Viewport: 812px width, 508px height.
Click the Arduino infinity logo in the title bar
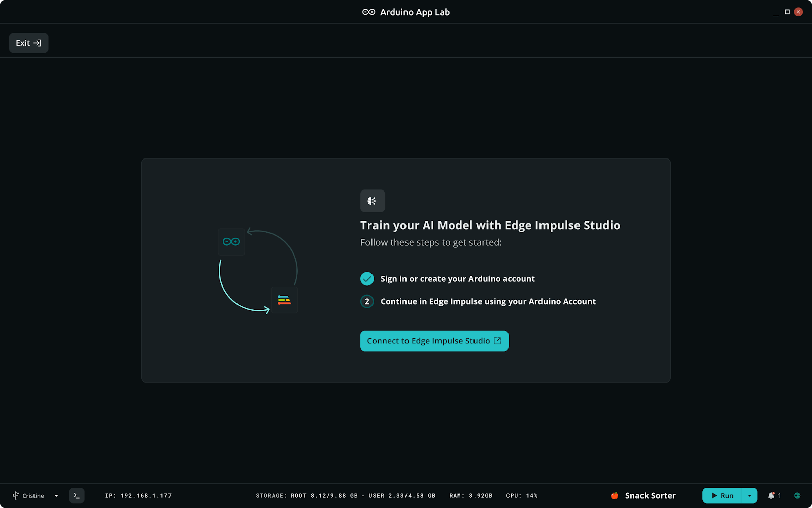click(x=369, y=12)
